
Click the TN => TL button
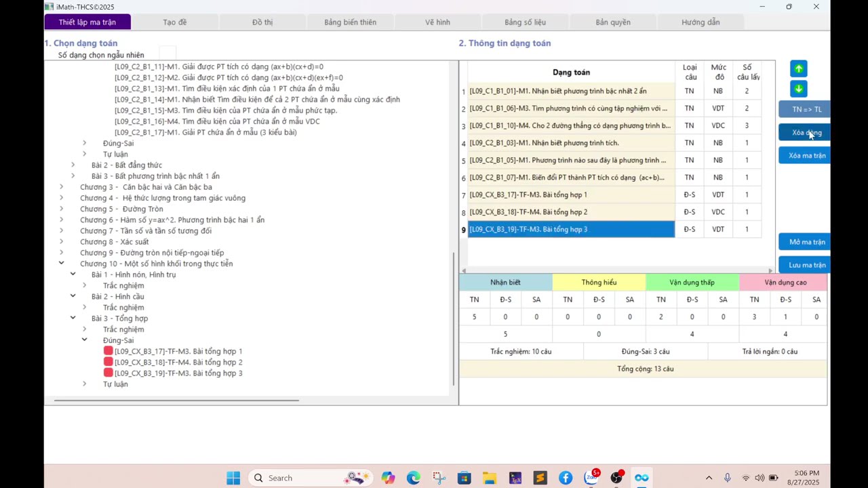click(806, 109)
